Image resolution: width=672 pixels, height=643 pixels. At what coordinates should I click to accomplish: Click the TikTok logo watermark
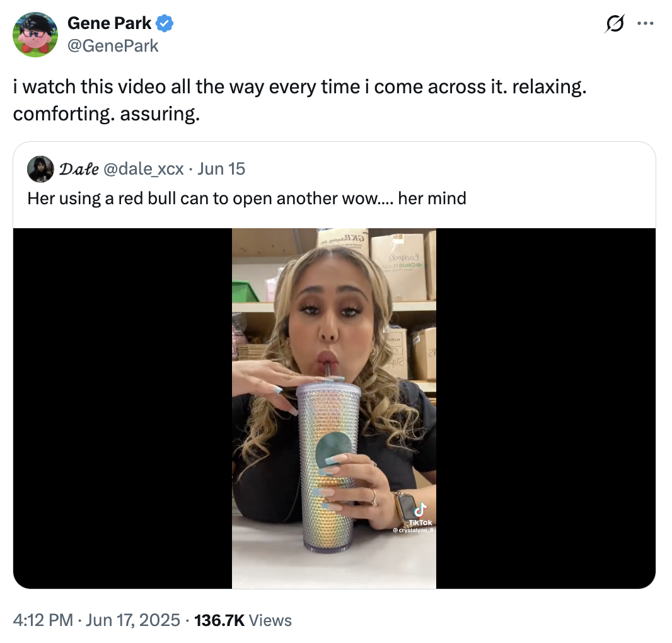point(420,511)
